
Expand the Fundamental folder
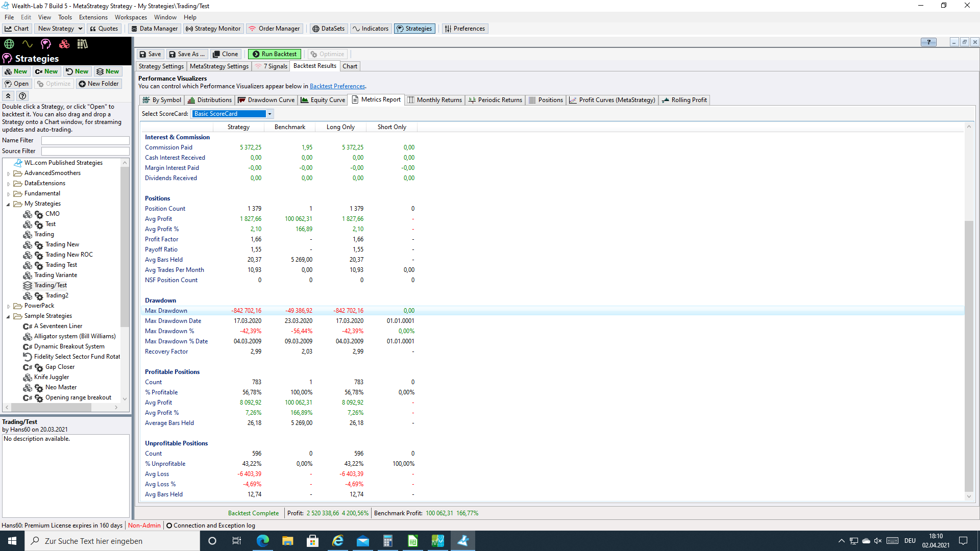coord(9,194)
